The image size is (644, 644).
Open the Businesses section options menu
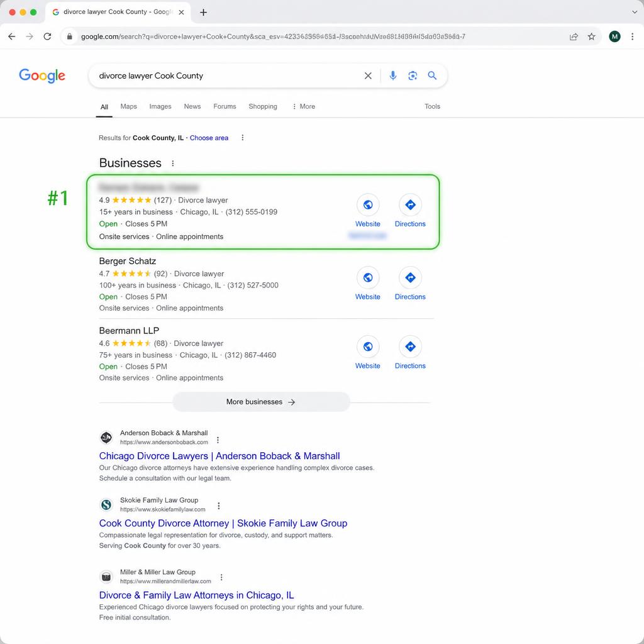173,164
